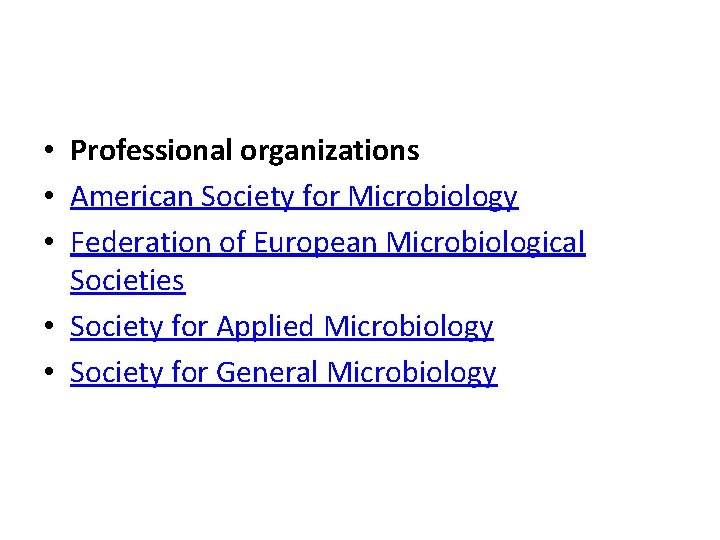Screen dimensions: 720x540
Task: Click the bullet before American Society link
Action: click(50, 196)
